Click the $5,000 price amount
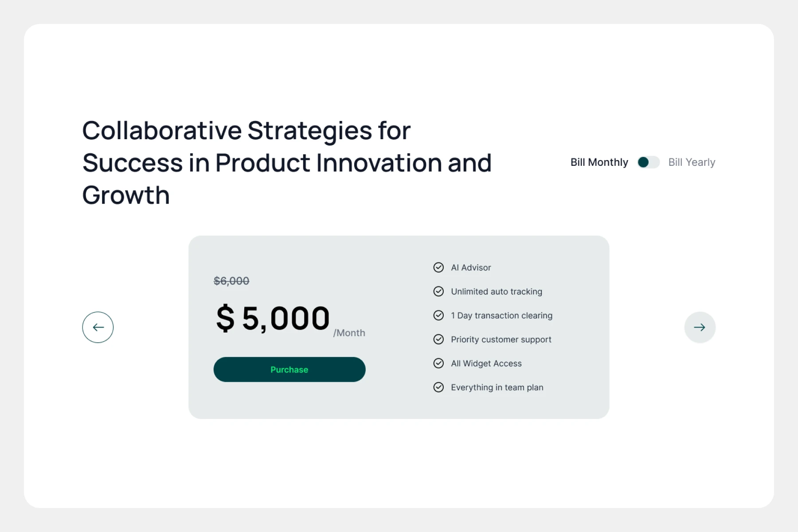Image resolution: width=798 pixels, height=532 pixels. pyautogui.click(x=273, y=318)
